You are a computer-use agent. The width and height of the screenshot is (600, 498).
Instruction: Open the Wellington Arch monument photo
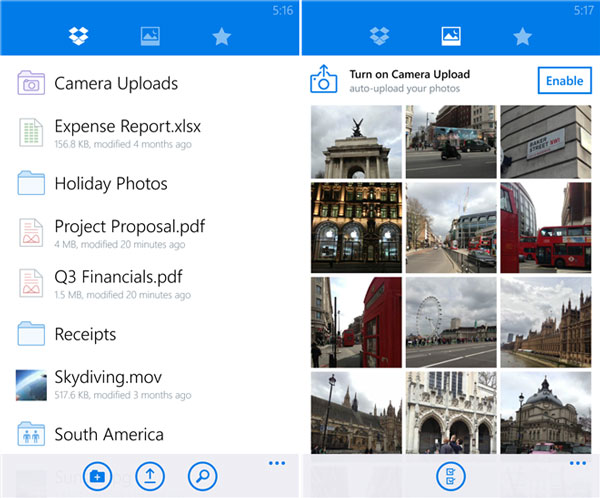[x=356, y=142]
